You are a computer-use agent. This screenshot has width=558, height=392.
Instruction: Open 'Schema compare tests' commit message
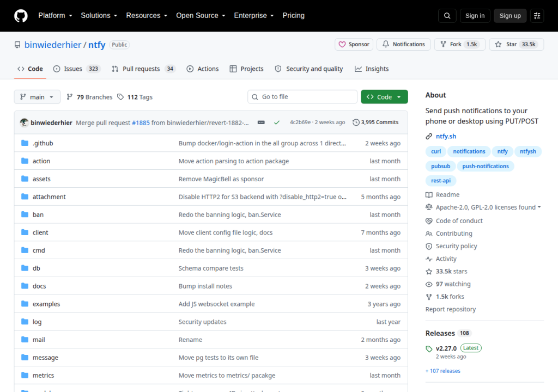click(x=211, y=268)
